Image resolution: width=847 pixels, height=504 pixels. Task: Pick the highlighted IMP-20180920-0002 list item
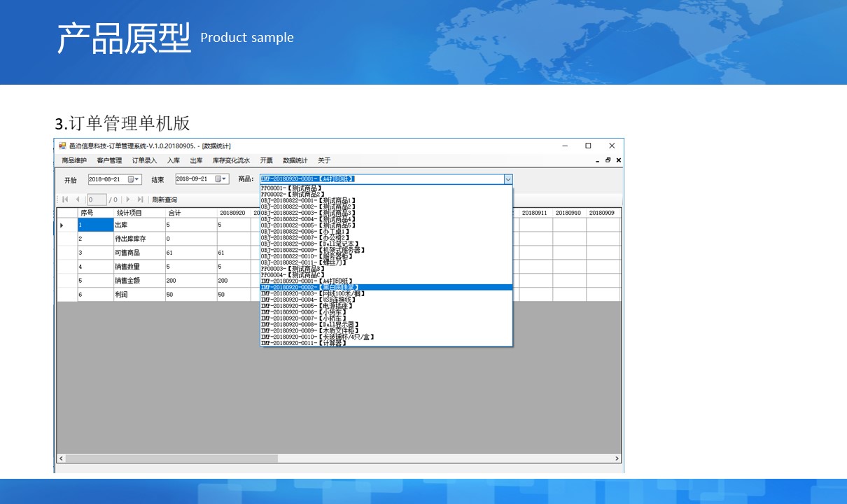[386, 287]
